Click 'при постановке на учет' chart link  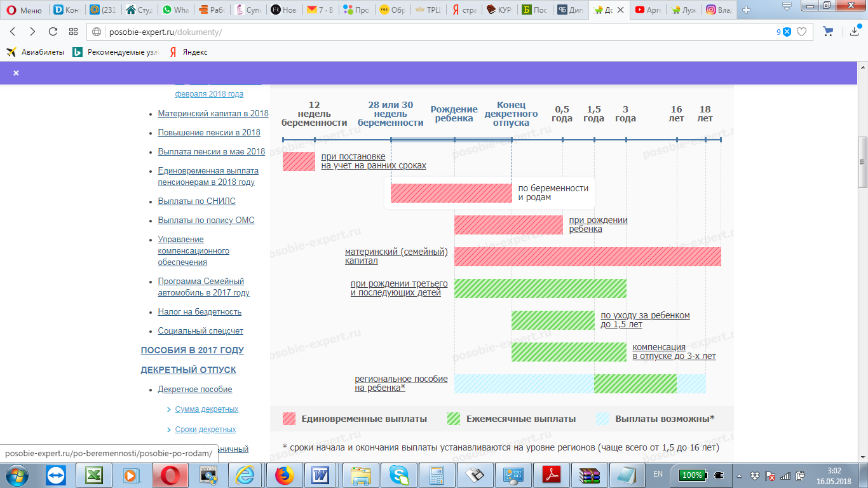tap(374, 161)
